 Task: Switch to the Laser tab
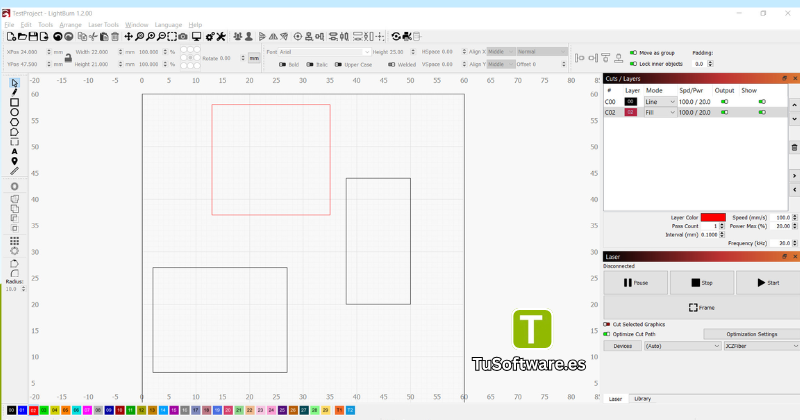coord(615,399)
